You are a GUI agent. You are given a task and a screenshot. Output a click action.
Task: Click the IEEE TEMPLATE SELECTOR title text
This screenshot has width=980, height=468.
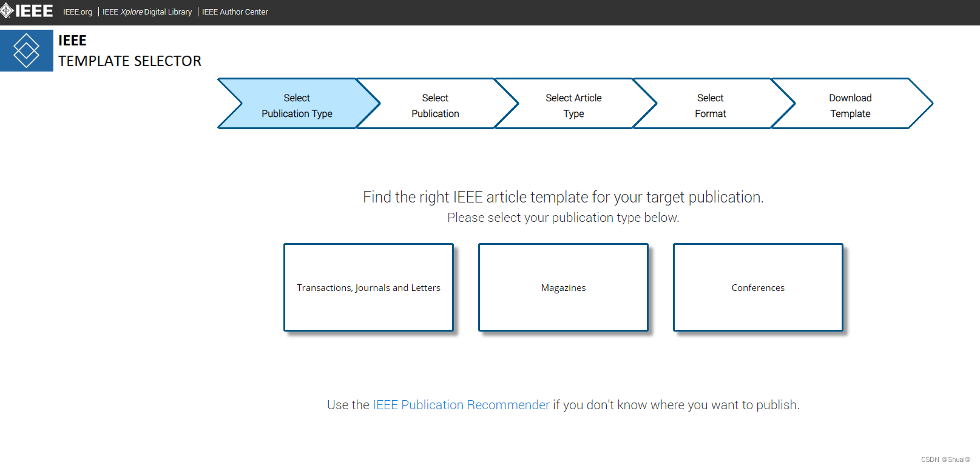click(130, 51)
